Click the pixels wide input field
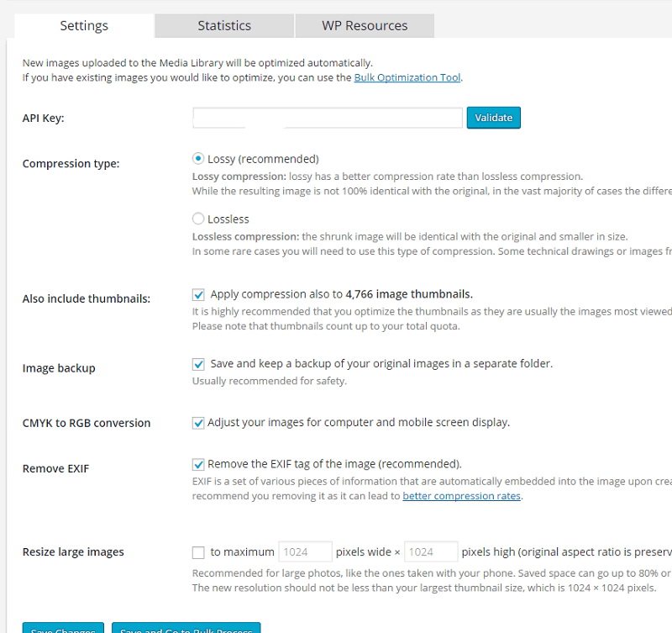The image size is (672, 633). [305, 552]
